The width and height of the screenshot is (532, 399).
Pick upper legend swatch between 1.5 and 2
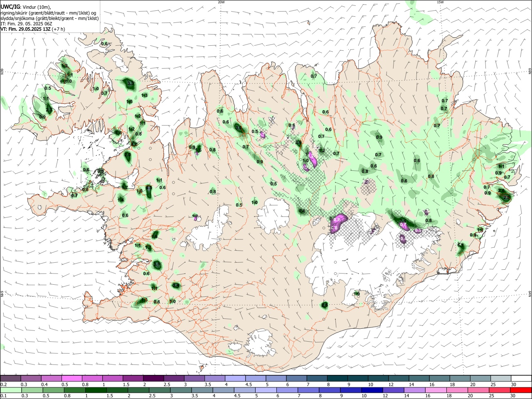[x=133, y=378]
